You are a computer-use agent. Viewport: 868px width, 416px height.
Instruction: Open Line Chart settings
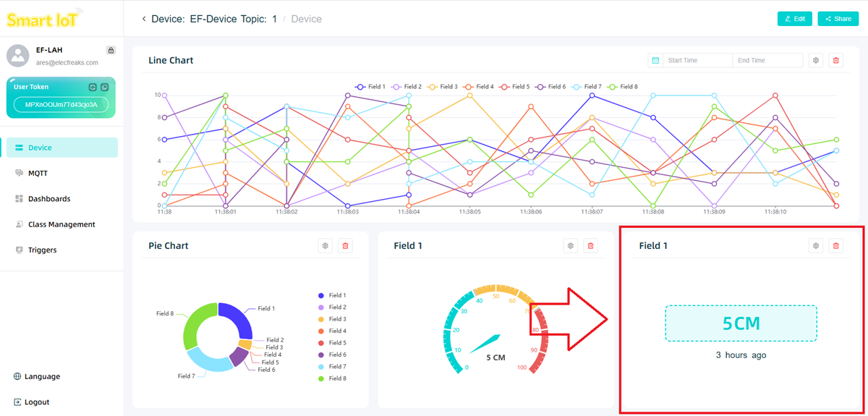click(x=816, y=61)
